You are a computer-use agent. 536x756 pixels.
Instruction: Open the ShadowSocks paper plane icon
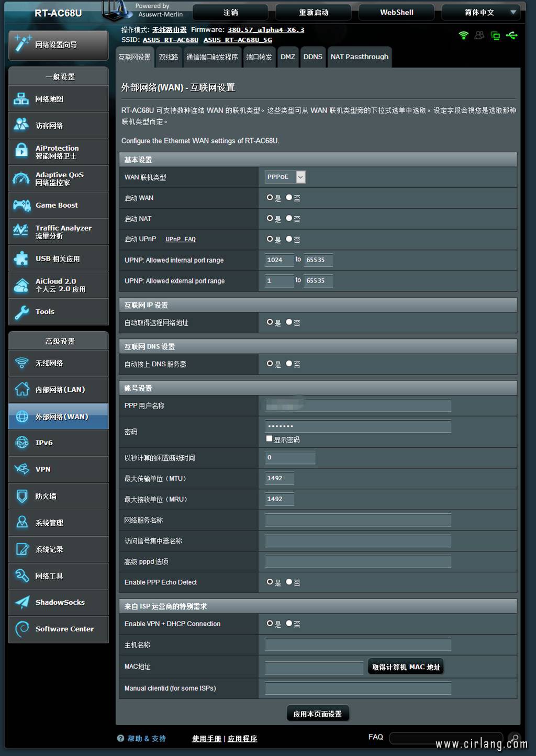(x=22, y=602)
